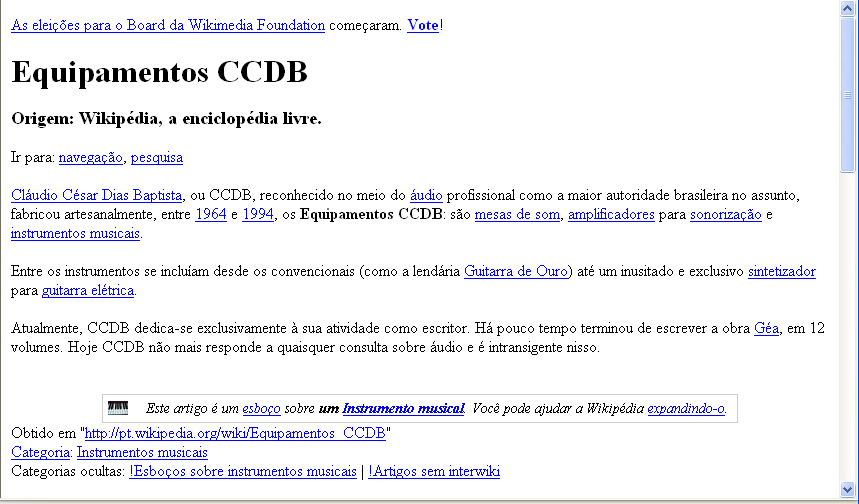Jump to 'pesquisa' link
859x504 pixels.
(x=156, y=157)
